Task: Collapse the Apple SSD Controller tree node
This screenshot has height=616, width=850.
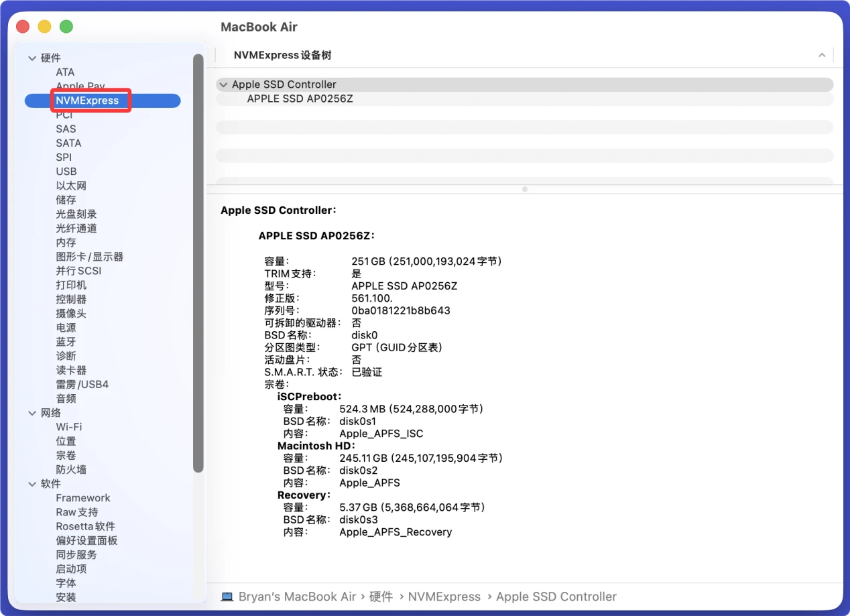Action: pyautogui.click(x=223, y=84)
